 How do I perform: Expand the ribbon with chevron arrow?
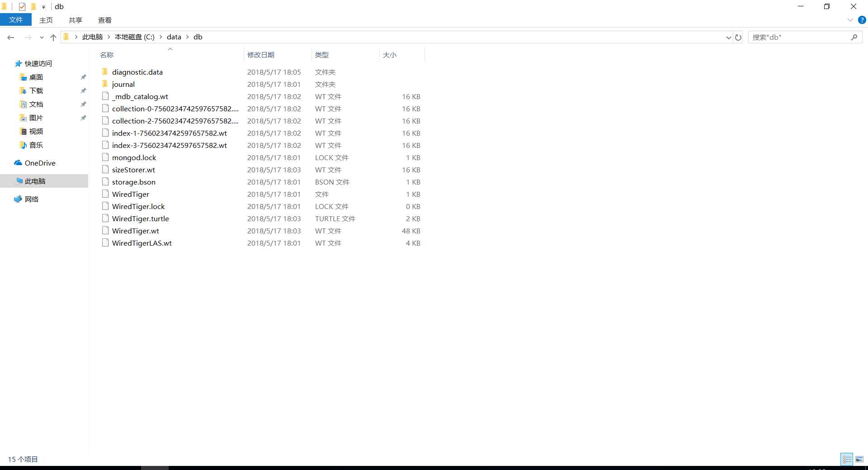tap(850, 20)
